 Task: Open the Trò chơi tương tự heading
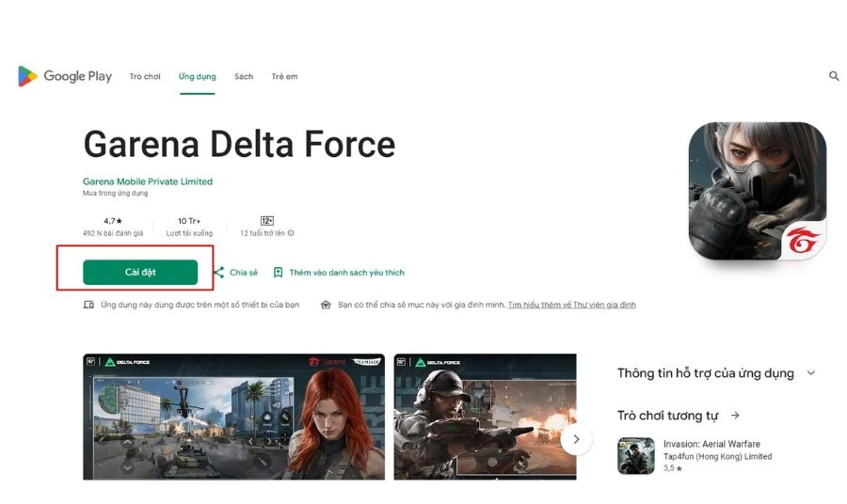coord(667,416)
